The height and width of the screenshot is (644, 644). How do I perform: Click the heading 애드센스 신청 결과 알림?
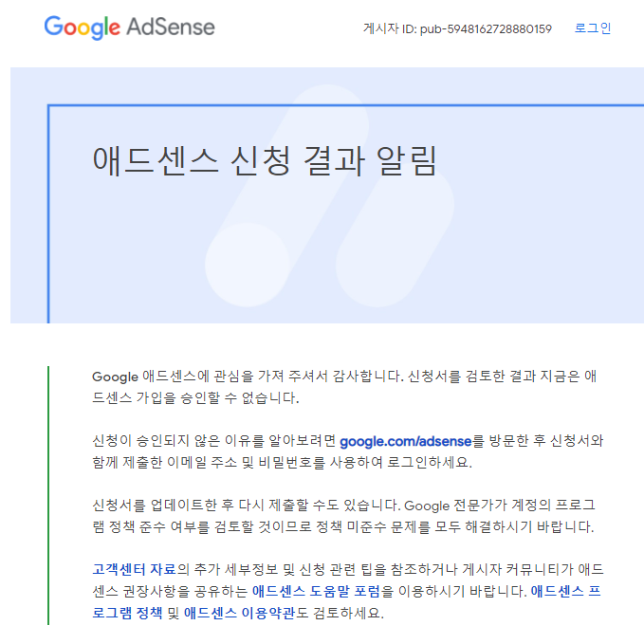click(264, 161)
